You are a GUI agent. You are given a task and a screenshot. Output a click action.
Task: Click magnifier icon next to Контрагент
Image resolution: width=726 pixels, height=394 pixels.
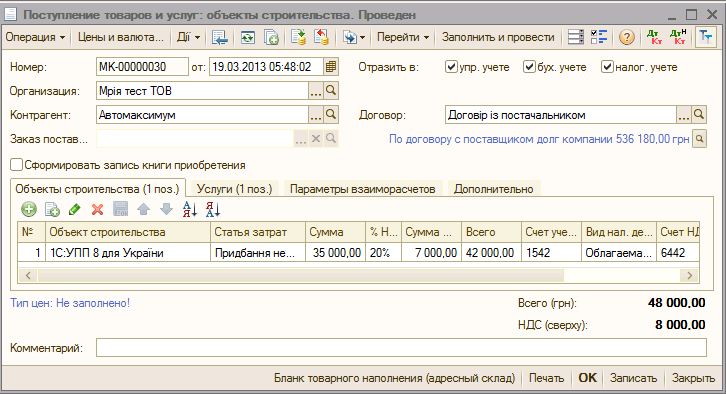point(331,115)
